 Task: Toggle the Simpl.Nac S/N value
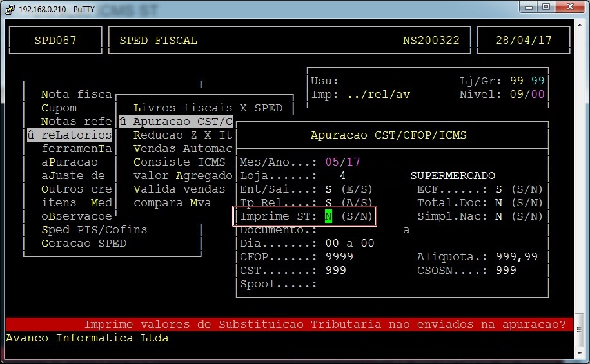(x=498, y=216)
